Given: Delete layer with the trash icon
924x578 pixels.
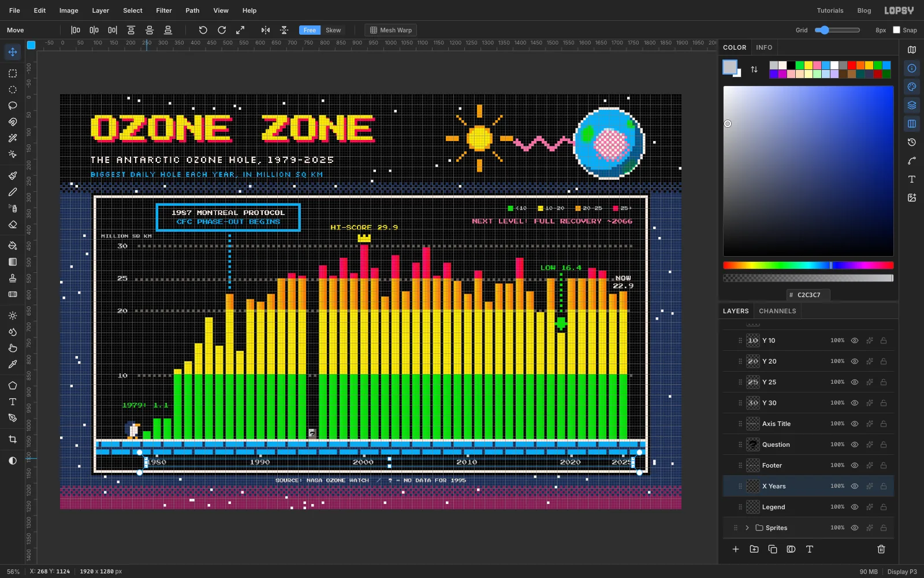Looking at the screenshot, I should 881,549.
